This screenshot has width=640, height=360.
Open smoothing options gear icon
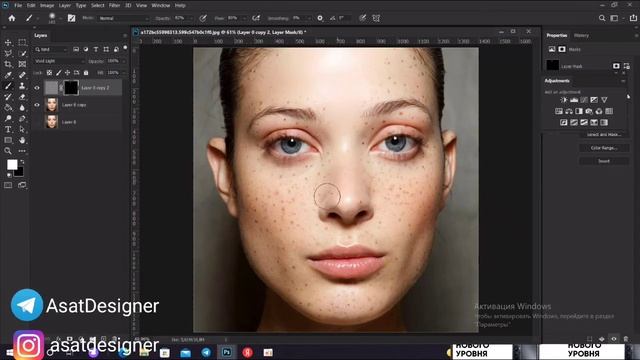320,18
